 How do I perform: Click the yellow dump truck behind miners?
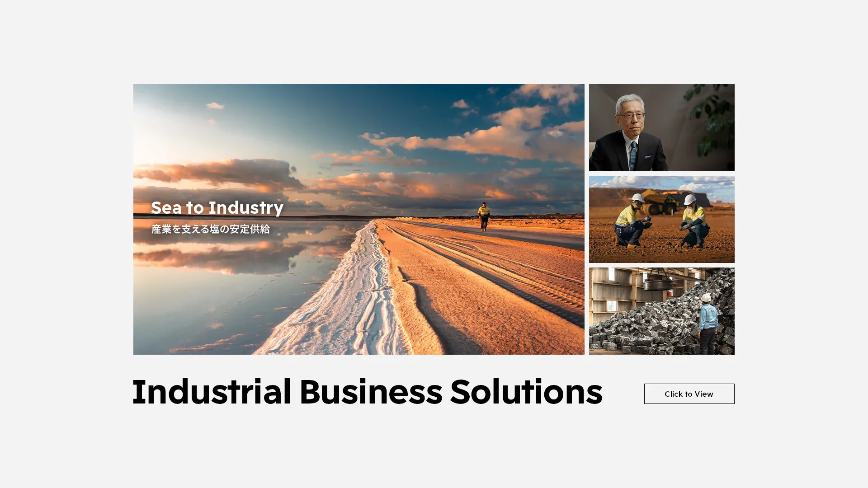[x=660, y=201]
